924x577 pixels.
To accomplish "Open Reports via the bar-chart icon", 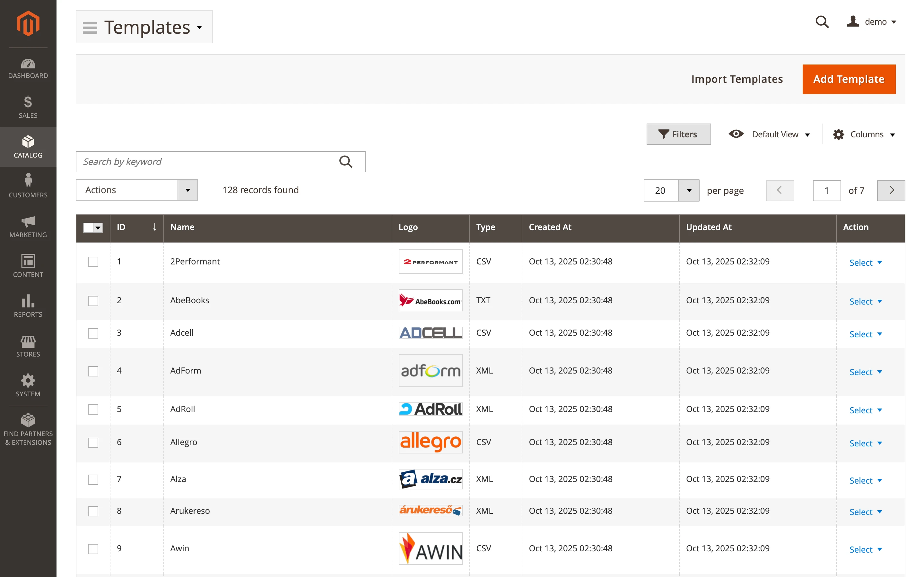I will 28,305.
